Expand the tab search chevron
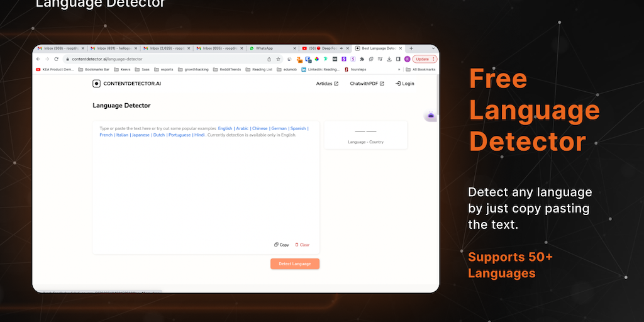Screen dimensions: 644x322 pos(433,48)
